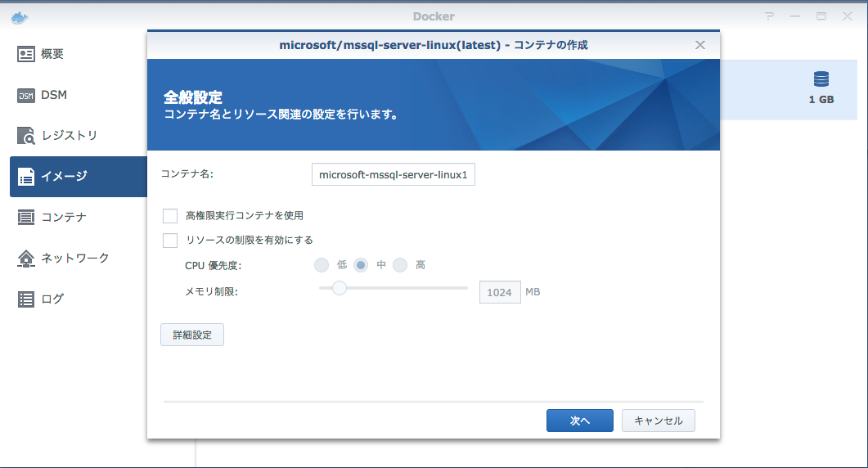The height and width of the screenshot is (468, 868).
Task: Click the メモリ制限 label
Action: tap(211, 292)
